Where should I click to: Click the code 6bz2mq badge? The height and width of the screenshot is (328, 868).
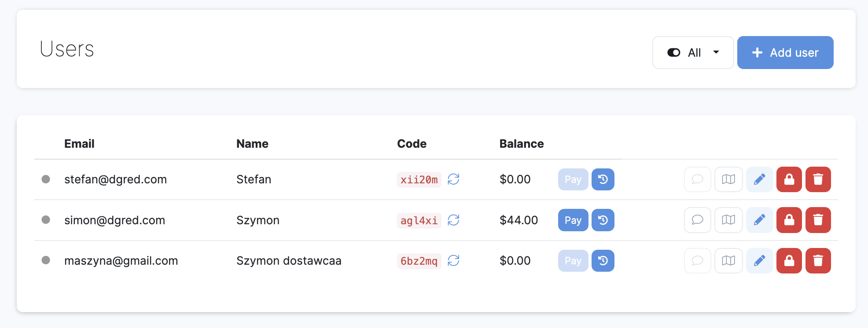pyautogui.click(x=419, y=261)
